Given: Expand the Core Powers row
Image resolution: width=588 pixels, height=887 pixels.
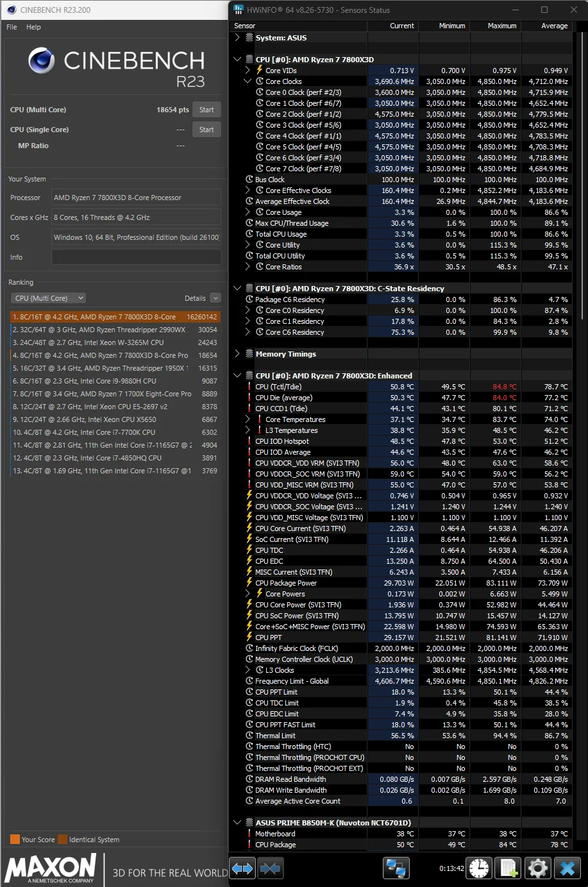Looking at the screenshot, I should (x=248, y=594).
